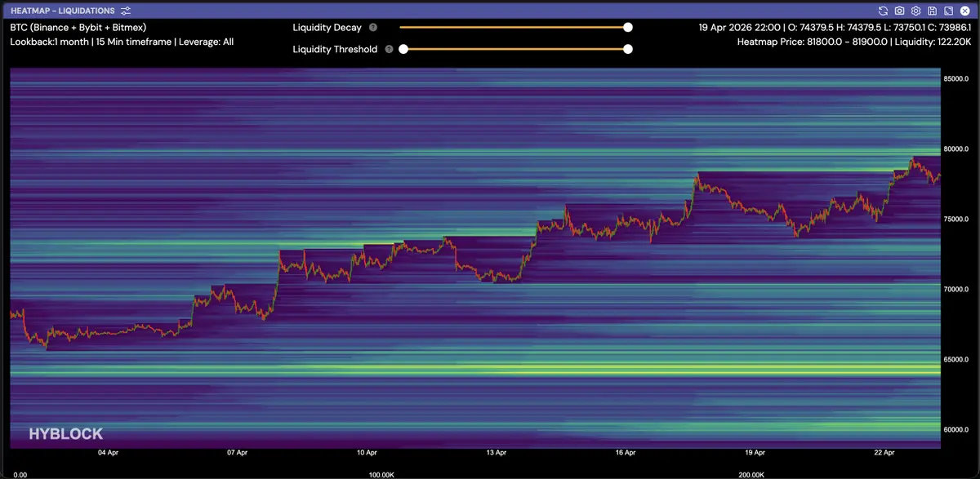Screen dimensions: 980x479
Task: Click the 80000.0 price axis label
Action: coord(956,149)
